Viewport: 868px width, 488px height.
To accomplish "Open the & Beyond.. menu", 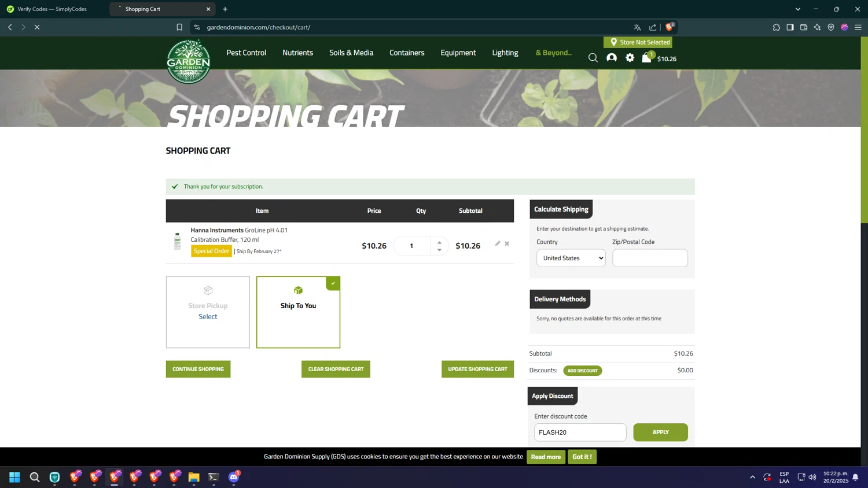I will pos(554,53).
